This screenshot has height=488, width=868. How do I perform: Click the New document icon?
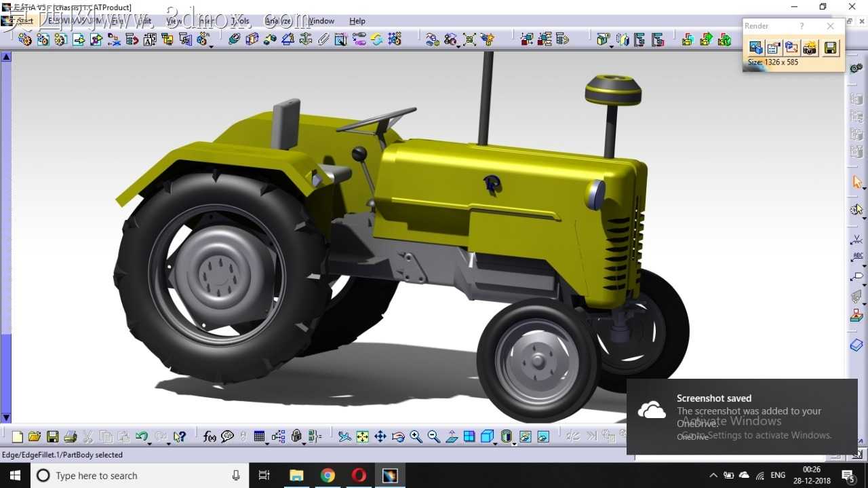click(17, 436)
